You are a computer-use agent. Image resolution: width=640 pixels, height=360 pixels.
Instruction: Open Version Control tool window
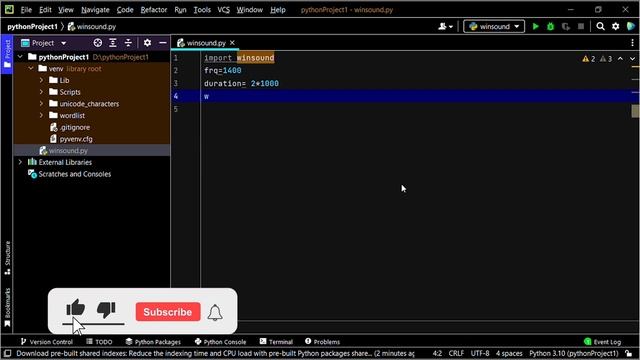(47, 342)
